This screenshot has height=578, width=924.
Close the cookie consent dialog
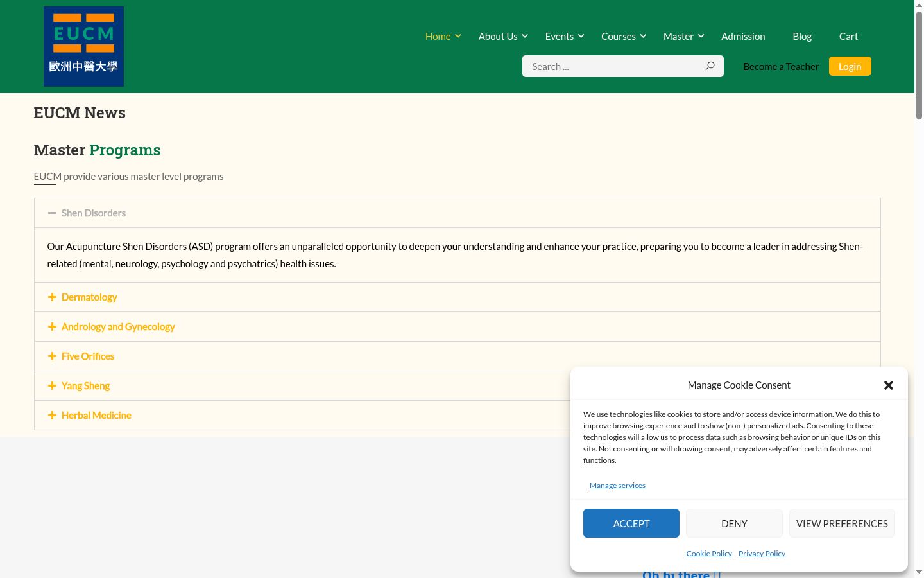[x=888, y=385]
